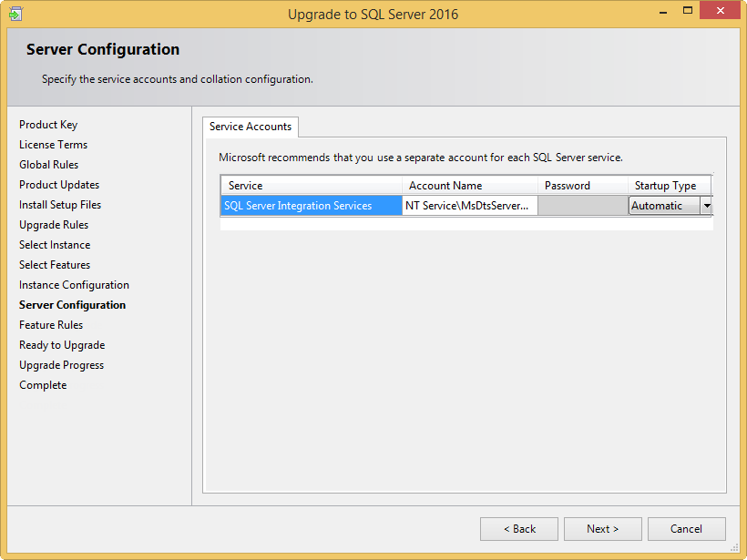
Task: Select Feature Rules step in sidebar
Action: tap(51, 325)
